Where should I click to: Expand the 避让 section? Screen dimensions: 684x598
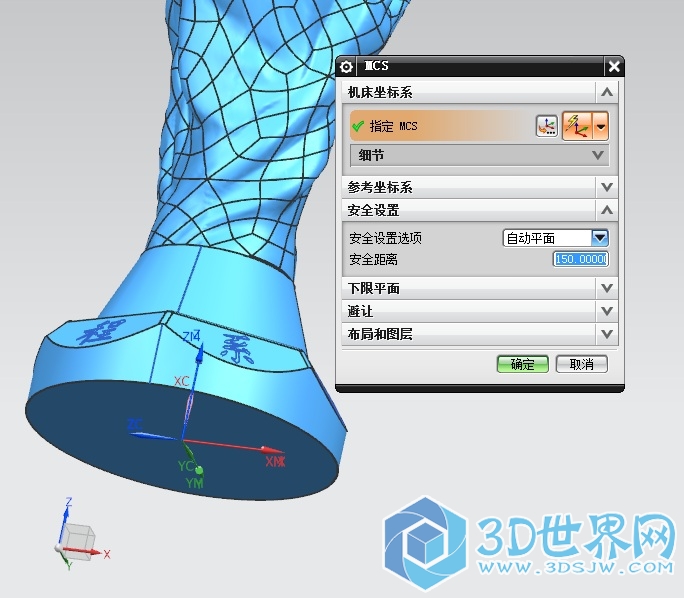(607, 311)
